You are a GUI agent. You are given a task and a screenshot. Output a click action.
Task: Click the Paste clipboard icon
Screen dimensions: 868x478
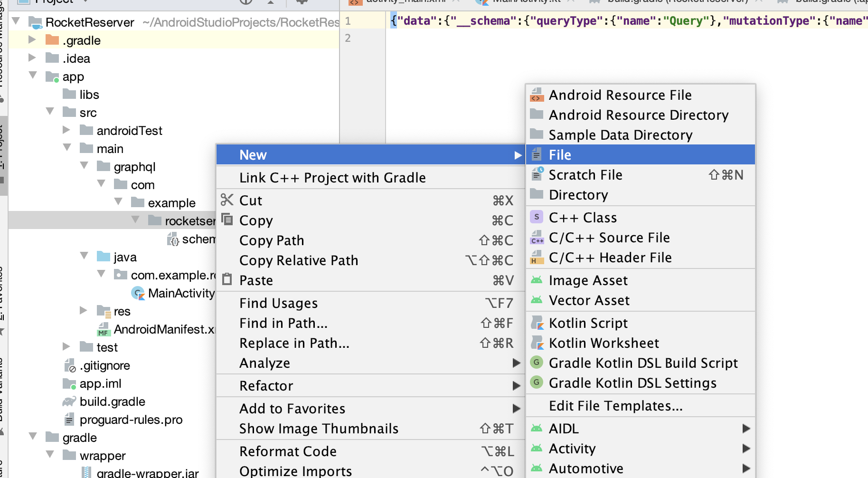[x=227, y=279]
